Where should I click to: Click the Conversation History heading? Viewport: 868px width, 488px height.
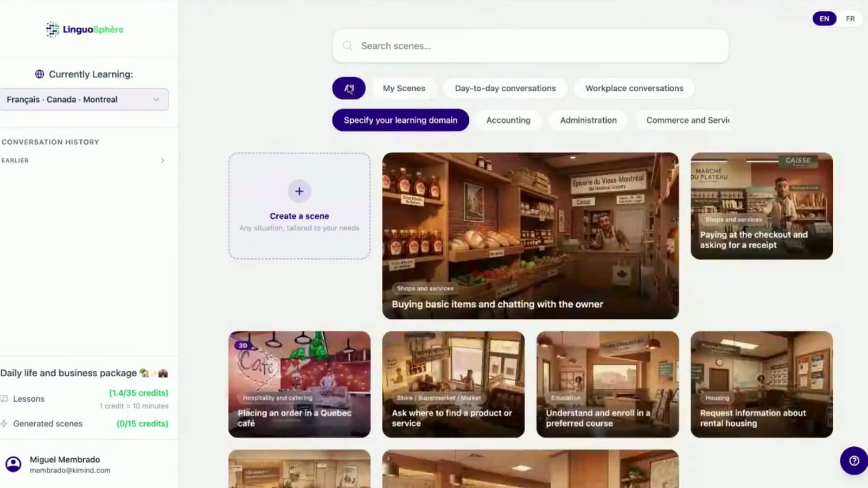click(50, 142)
